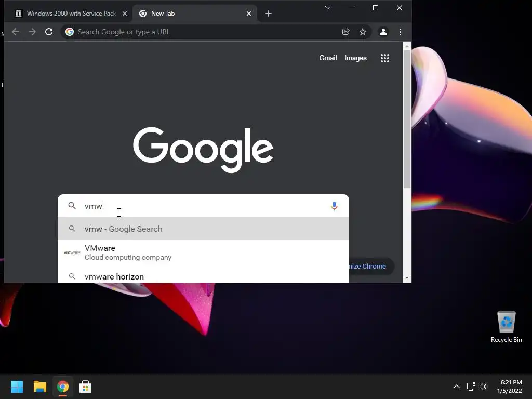Click the magnifier icon in the Google search box
Viewport: 532px width, 399px height.
(72, 206)
